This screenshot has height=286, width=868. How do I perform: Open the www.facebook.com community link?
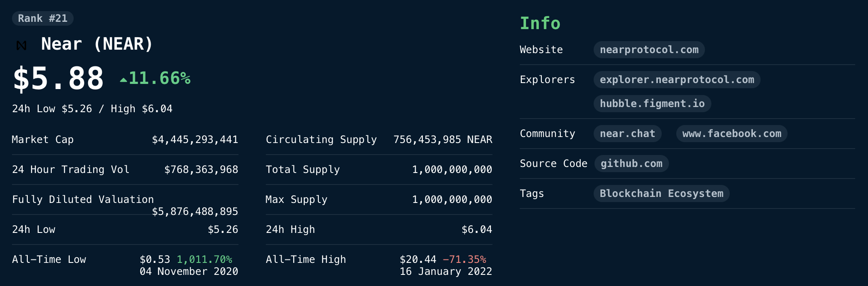(731, 134)
